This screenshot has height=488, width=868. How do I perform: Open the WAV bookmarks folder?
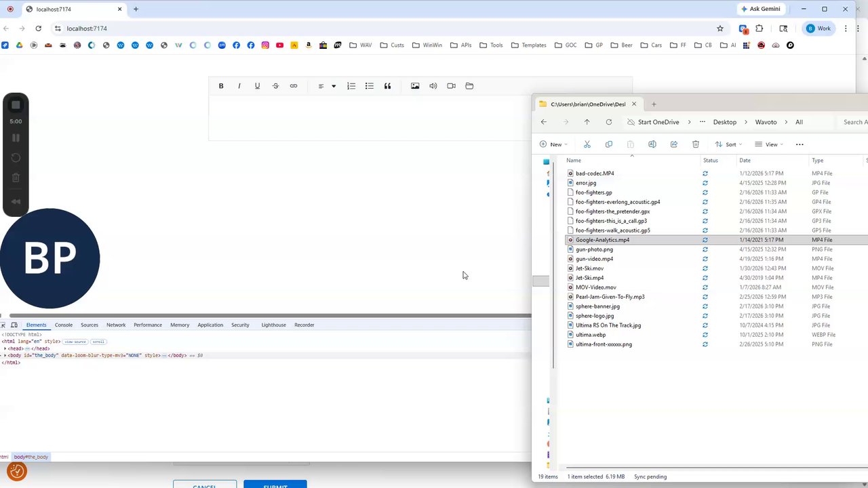click(x=361, y=45)
